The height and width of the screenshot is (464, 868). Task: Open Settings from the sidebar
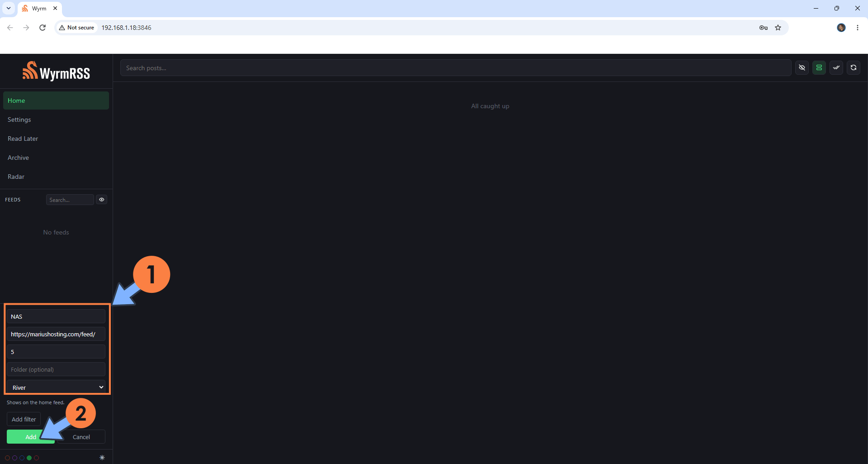click(x=56, y=120)
